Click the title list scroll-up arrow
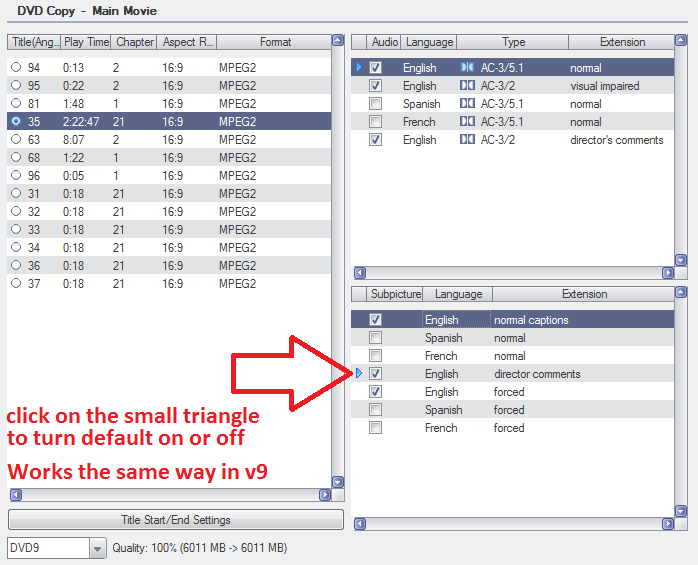This screenshot has height=565, width=698. pyautogui.click(x=338, y=41)
